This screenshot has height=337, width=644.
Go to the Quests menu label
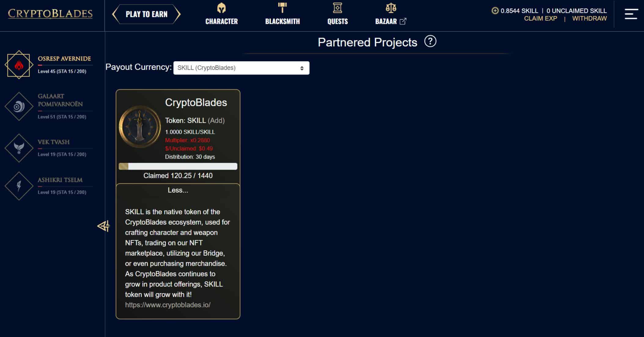[337, 21]
